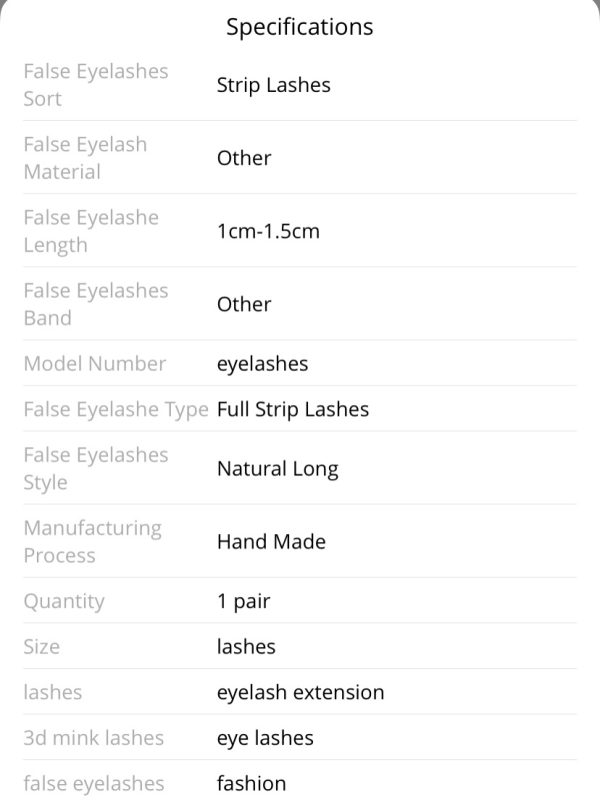Click the False Eyelashe Length label
600x805 pixels.
pos(91,231)
